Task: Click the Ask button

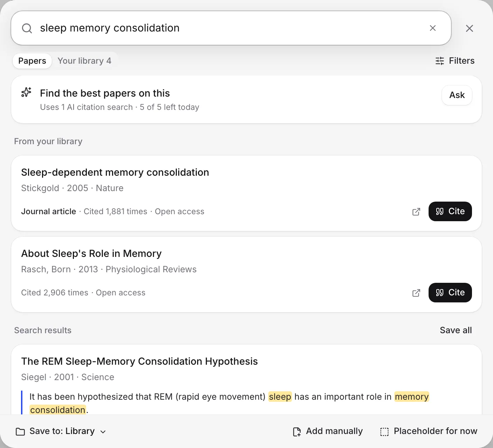Action: (x=457, y=95)
